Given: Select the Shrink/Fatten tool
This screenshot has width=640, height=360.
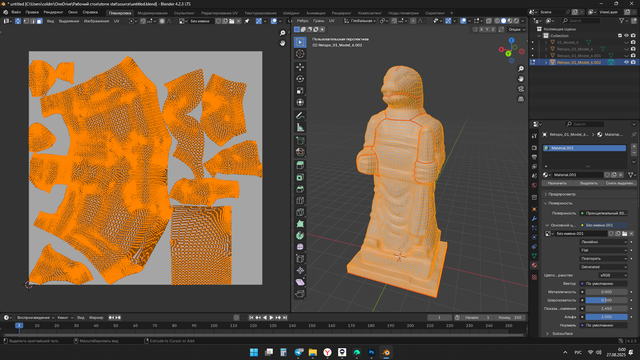Looking at the screenshot, I should click(x=300, y=270).
